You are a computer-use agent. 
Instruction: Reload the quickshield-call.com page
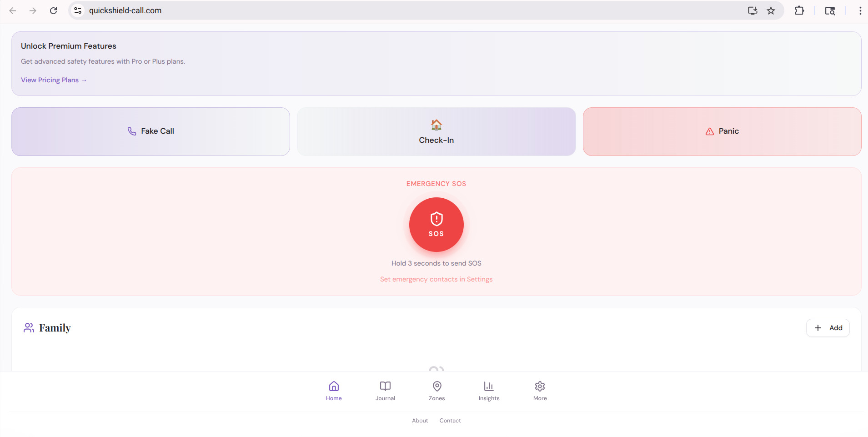click(53, 10)
